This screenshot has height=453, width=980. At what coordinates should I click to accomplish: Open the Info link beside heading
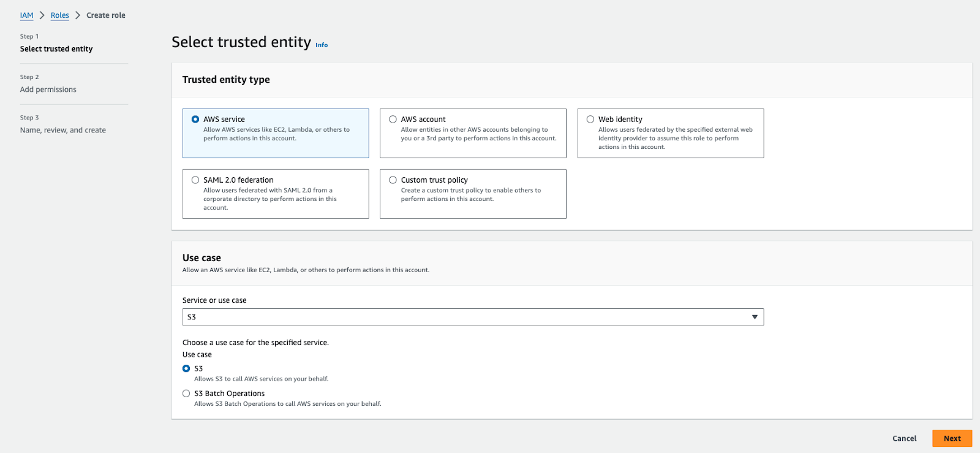pyautogui.click(x=322, y=45)
